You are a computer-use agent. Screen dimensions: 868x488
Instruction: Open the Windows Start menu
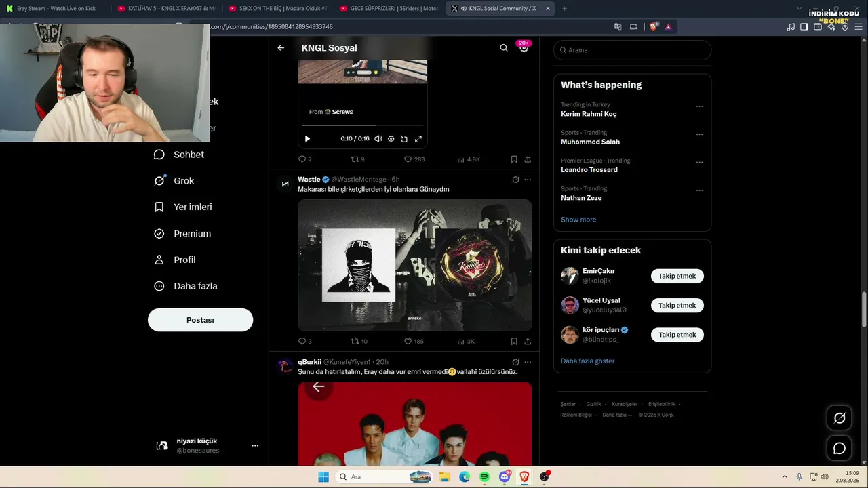tap(323, 476)
